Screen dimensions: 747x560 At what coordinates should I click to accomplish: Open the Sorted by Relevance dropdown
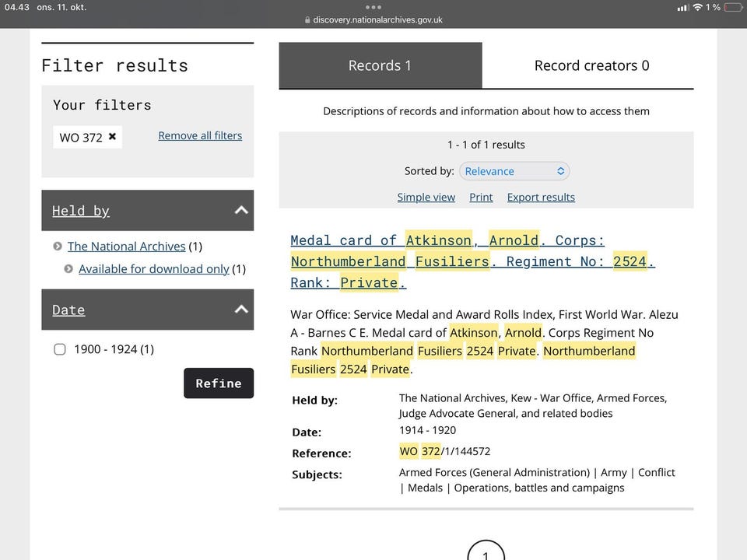click(x=514, y=171)
